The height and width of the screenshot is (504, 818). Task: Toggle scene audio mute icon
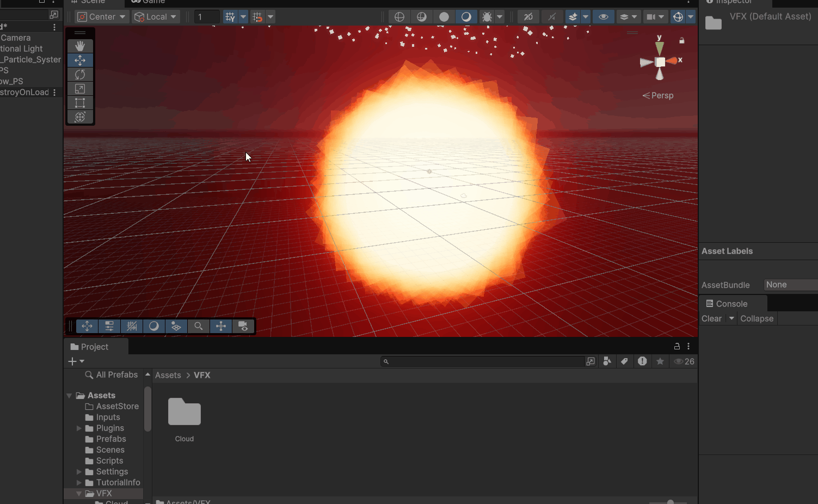552,17
